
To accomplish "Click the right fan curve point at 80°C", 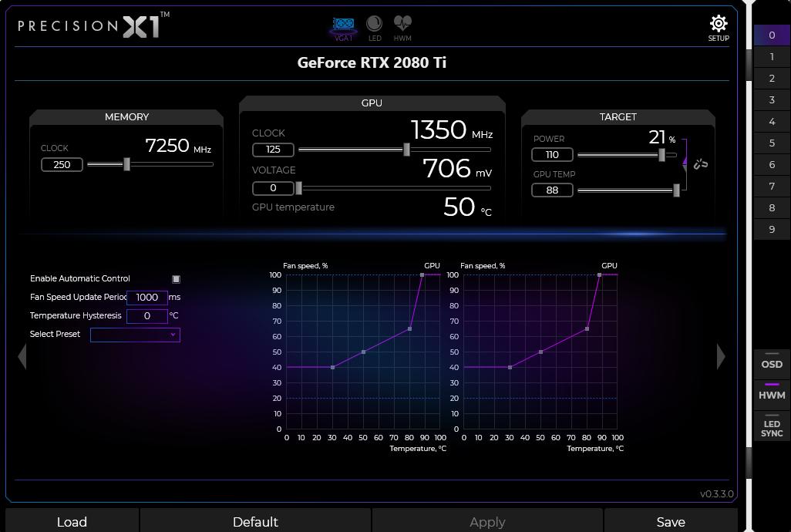I will [587, 328].
